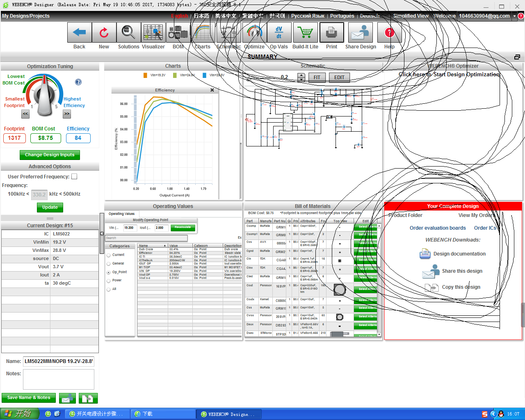This screenshot has height=420, width=525.
Task: Launch the Visualizer toolbar icon
Action: (153, 32)
